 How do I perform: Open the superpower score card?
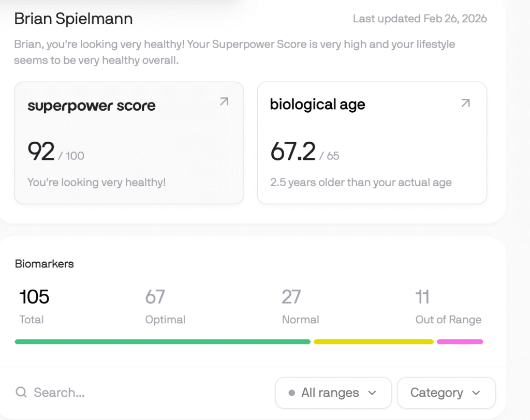click(129, 142)
